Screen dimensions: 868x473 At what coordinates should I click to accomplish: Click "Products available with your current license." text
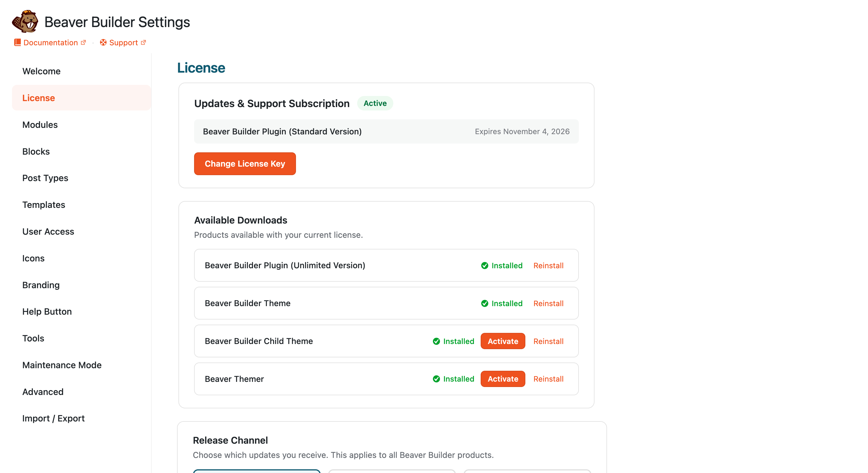[x=278, y=235]
